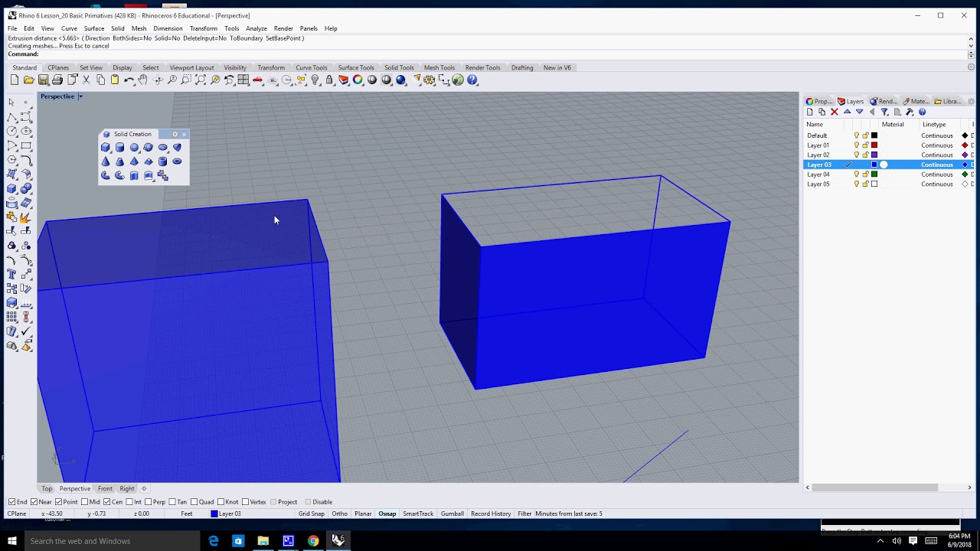980x551 pixels.
Task: Switch to the Surface Tools toolbar tab
Action: pyautogui.click(x=356, y=67)
